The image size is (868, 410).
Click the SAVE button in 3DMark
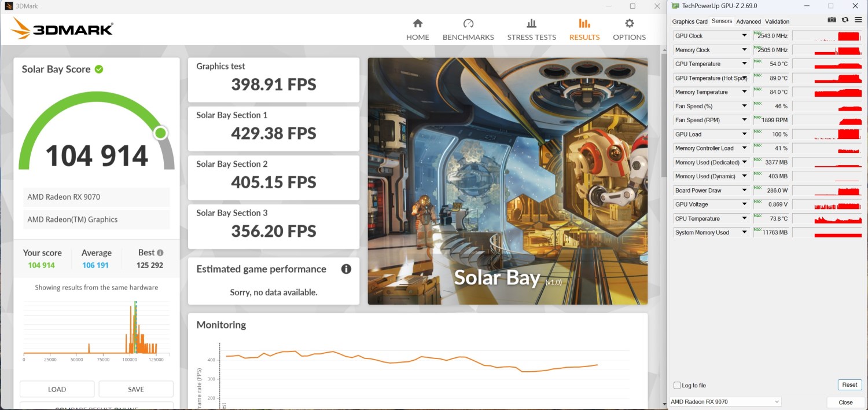point(136,389)
